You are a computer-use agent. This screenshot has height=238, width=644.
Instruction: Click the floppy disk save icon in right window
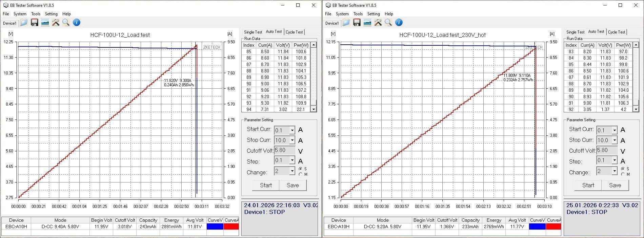tap(357, 23)
